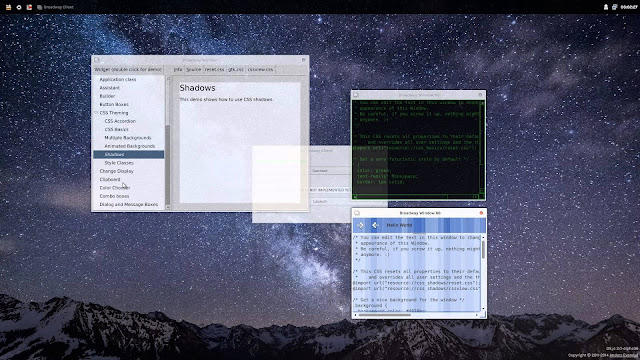Click the window icon of the GTK demo window
Image resolution: width=640 pixels, height=360 pixels.
click(97, 60)
